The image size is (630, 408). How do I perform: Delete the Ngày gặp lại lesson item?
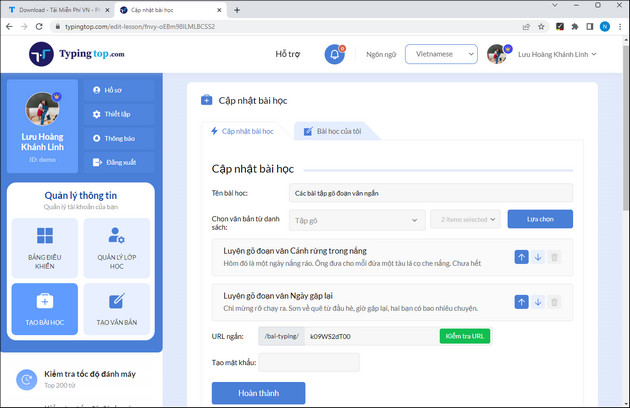click(x=555, y=300)
